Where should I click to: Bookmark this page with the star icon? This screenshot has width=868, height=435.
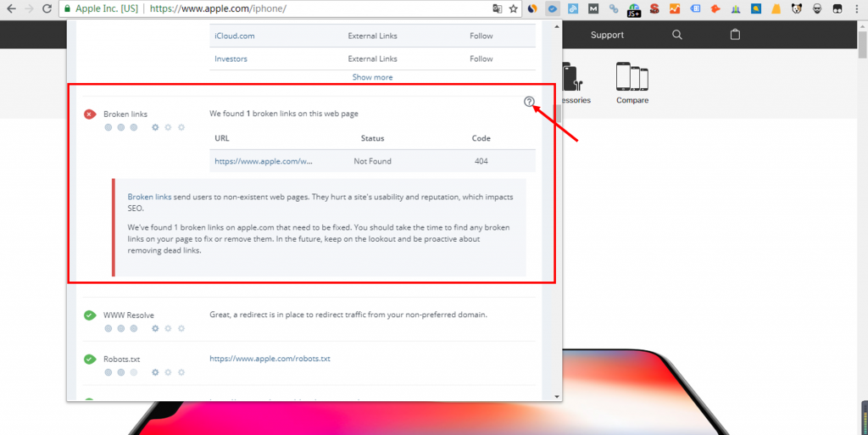click(x=513, y=9)
